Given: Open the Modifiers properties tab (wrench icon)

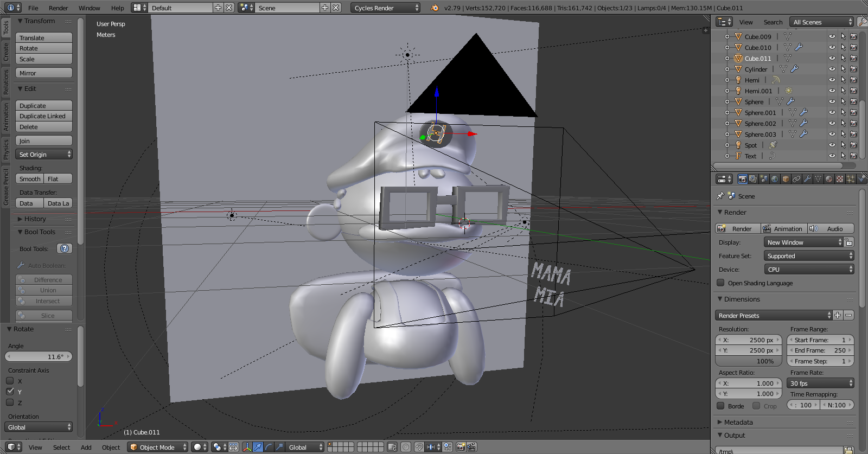Looking at the screenshot, I should (807, 179).
